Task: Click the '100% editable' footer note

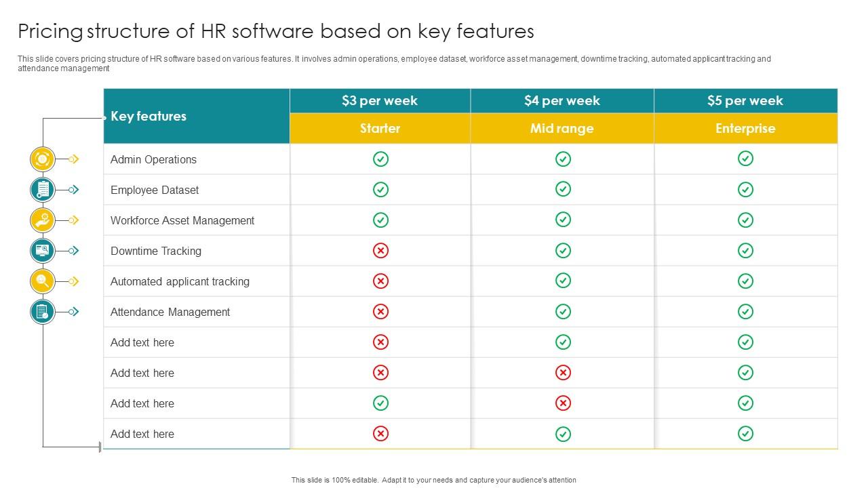Action: tap(434, 480)
